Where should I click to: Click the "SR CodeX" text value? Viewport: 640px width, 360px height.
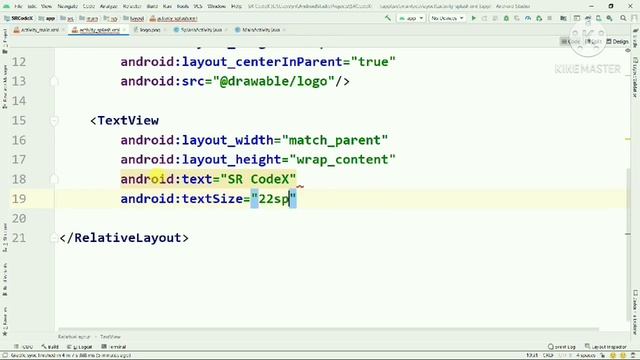pyautogui.click(x=258, y=179)
